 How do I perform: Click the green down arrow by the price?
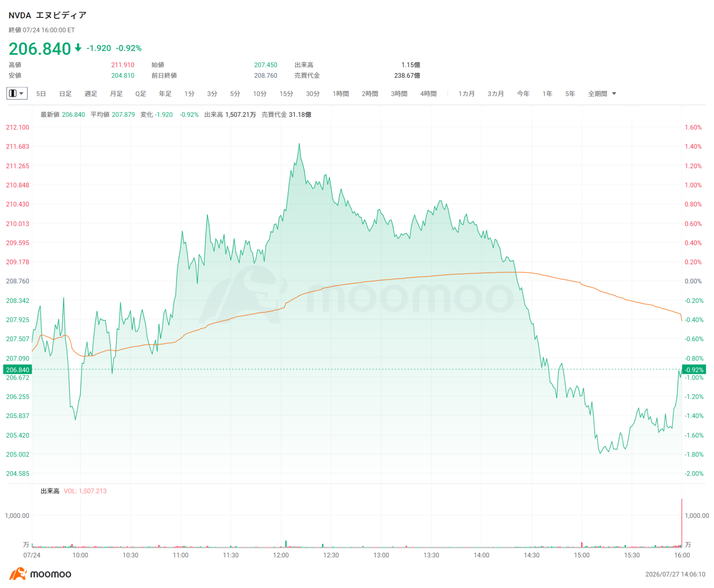point(78,48)
